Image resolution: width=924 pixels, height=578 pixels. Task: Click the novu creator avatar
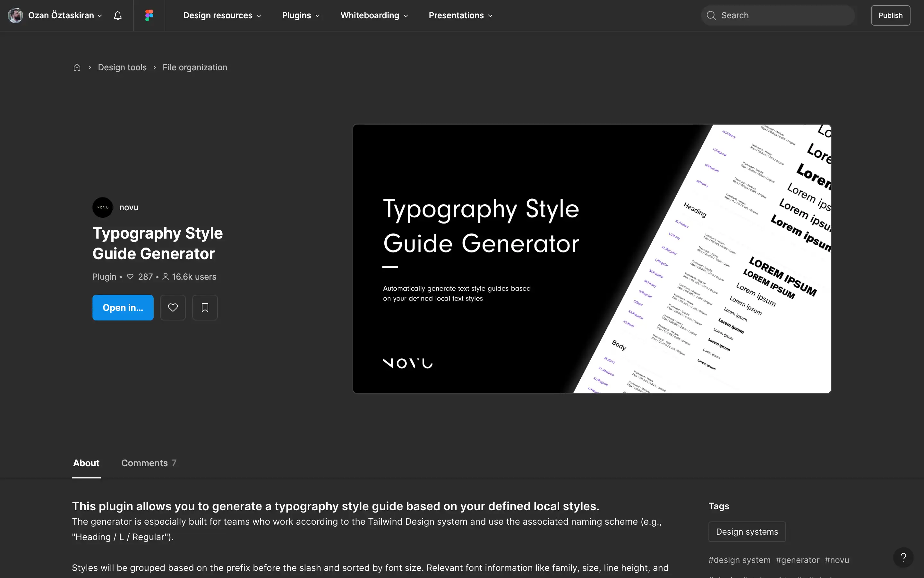103,207
